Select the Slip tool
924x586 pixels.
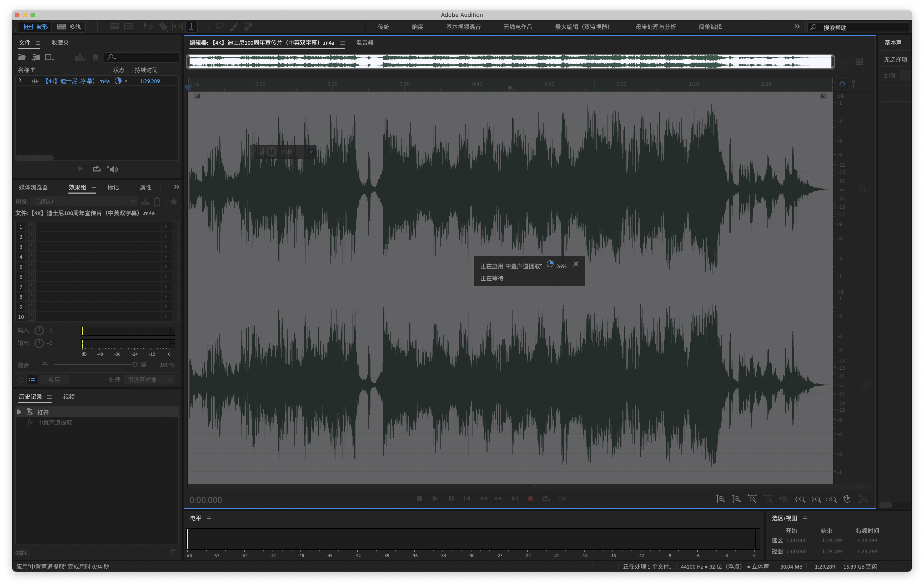pos(177,27)
